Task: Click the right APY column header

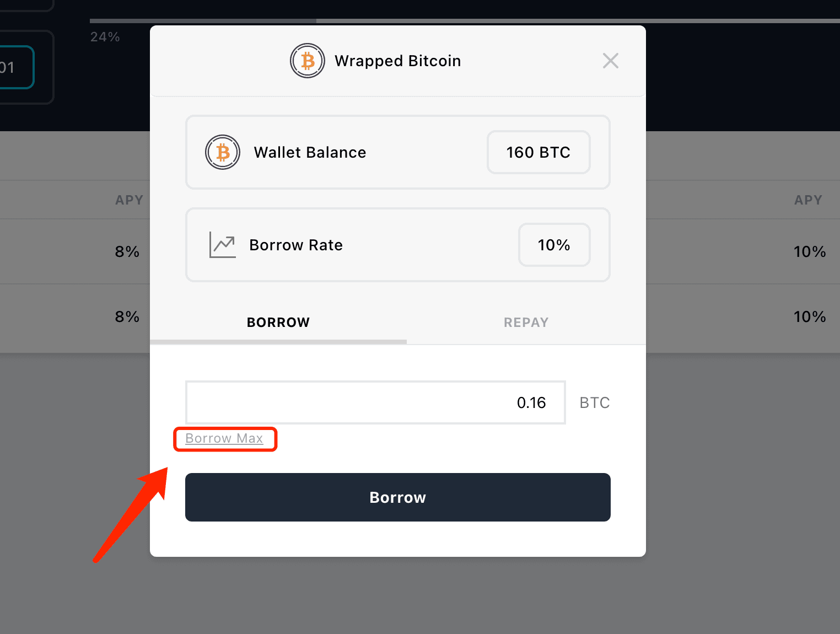Action: point(808,200)
